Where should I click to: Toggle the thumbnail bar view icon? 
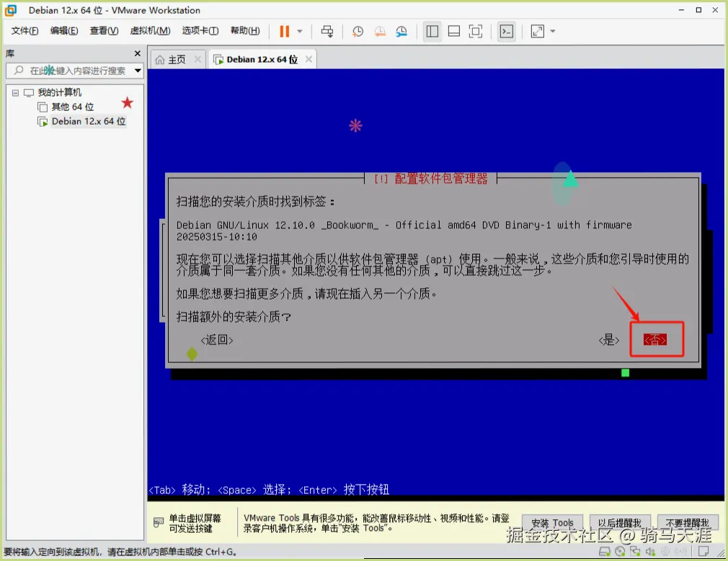(x=453, y=31)
